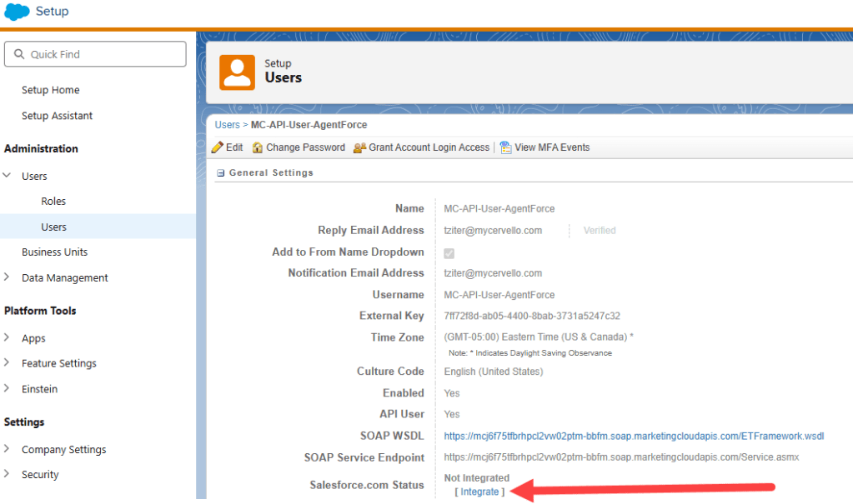Open Setup Home in sidebar
The width and height of the screenshot is (853, 504).
coord(51,90)
